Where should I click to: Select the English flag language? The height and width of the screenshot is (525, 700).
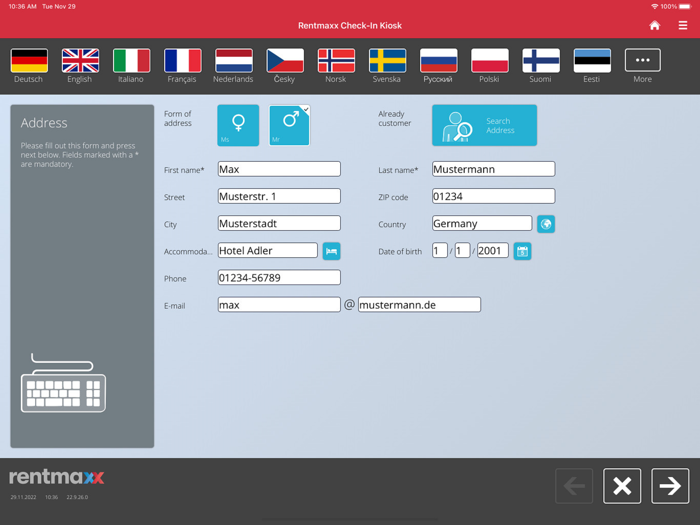click(80, 61)
